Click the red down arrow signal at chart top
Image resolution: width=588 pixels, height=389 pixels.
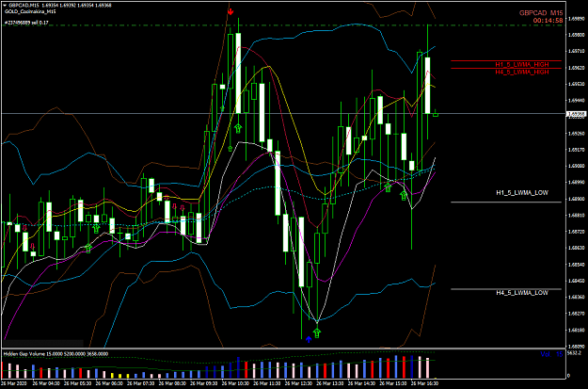[x=230, y=11]
